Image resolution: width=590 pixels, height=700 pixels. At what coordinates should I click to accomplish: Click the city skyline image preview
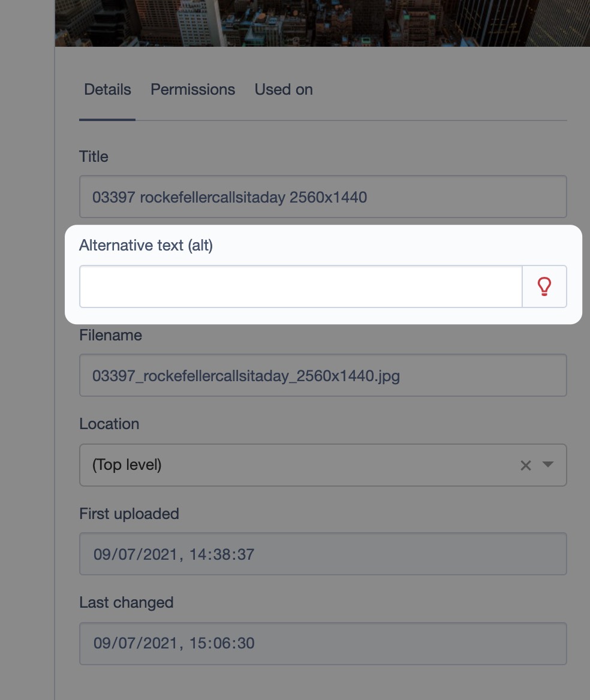tap(323, 23)
